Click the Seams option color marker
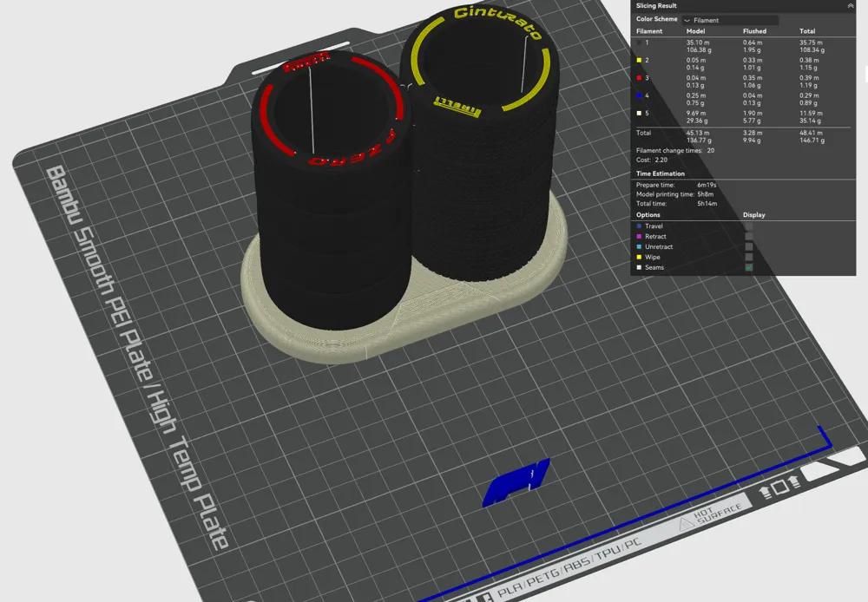 (x=639, y=267)
